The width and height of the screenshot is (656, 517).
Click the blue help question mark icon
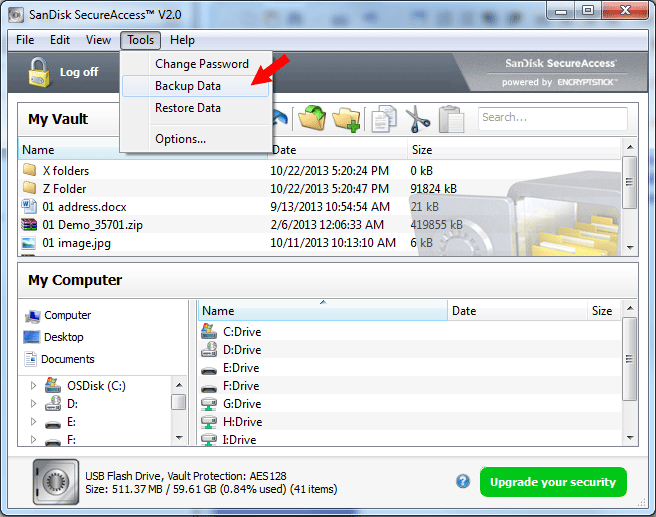(x=463, y=481)
